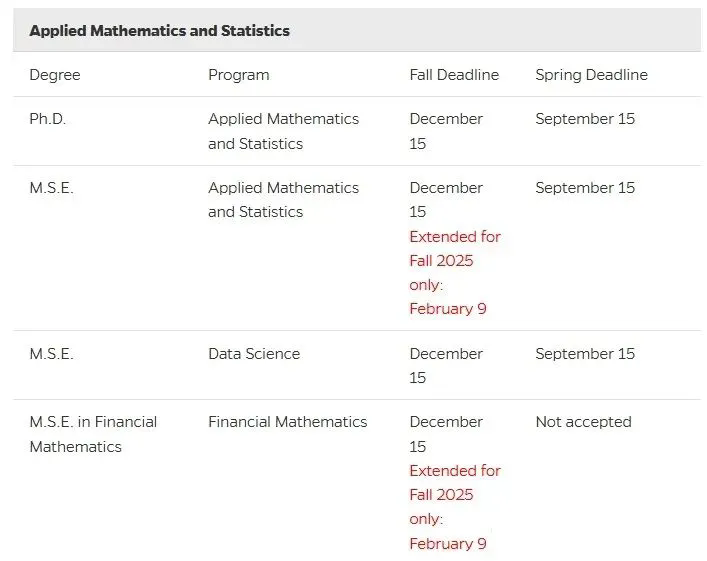Click M.S.E. Applied Mathematics and Statistics program cell
Screen dimensions: 707x561
tap(283, 200)
